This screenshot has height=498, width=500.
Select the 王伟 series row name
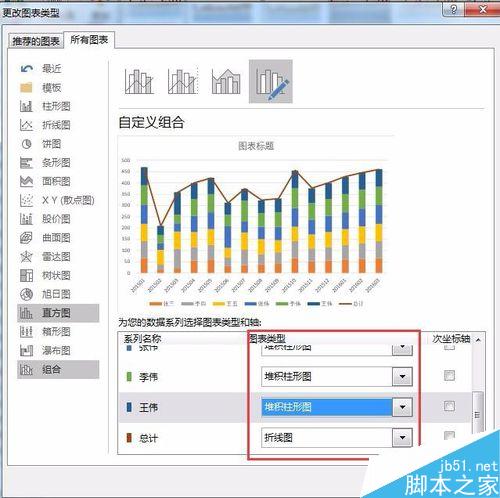pyautogui.click(x=148, y=407)
